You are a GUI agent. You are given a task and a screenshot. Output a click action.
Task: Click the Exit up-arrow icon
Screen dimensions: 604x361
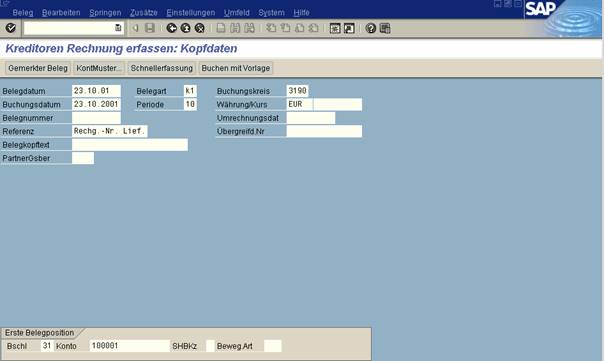click(x=185, y=28)
